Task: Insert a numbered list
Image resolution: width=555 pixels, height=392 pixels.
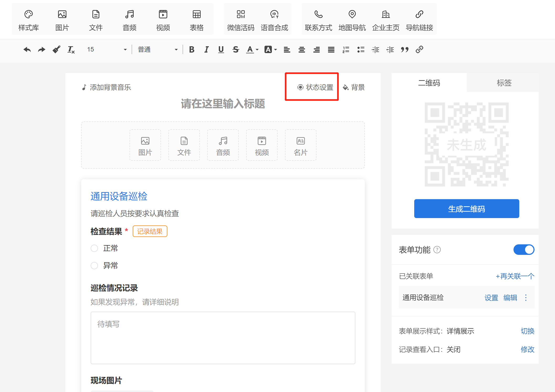Action: [x=346, y=49]
